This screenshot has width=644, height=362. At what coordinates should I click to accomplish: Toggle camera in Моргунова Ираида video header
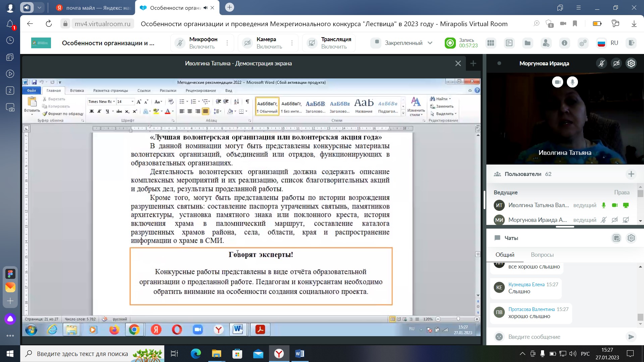point(616,63)
